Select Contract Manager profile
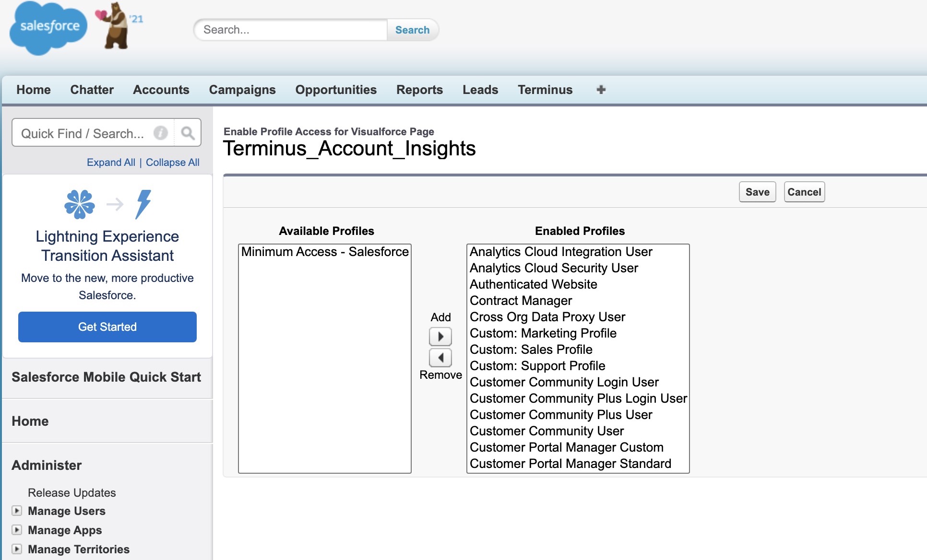927x560 pixels. pos(578,301)
